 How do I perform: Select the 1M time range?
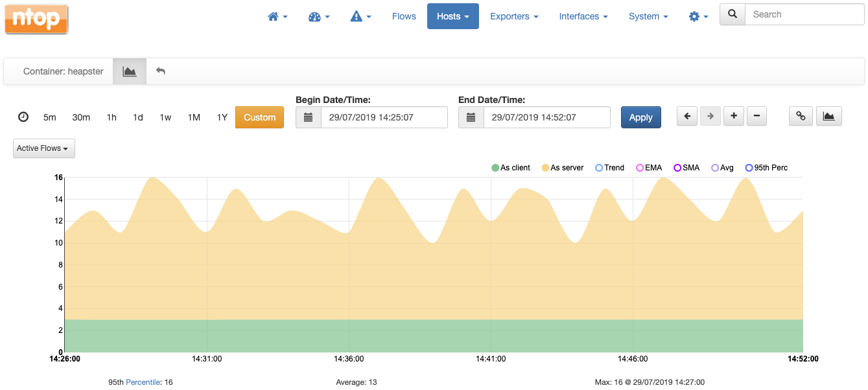(x=194, y=117)
